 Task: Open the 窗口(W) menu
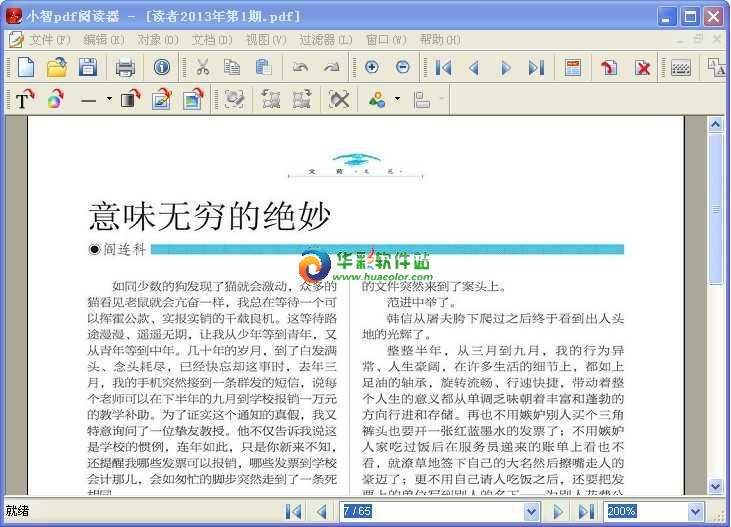[386, 40]
